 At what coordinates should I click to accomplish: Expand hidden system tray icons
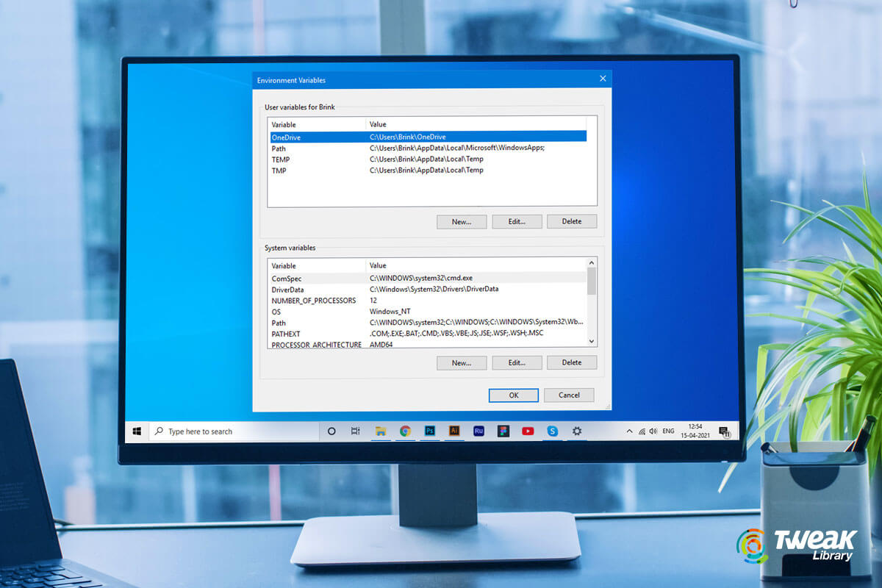[x=628, y=431]
